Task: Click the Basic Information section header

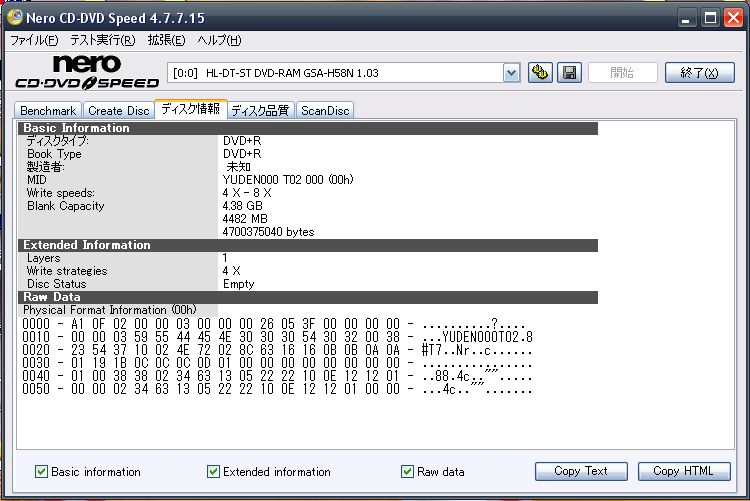Action: 308,128
